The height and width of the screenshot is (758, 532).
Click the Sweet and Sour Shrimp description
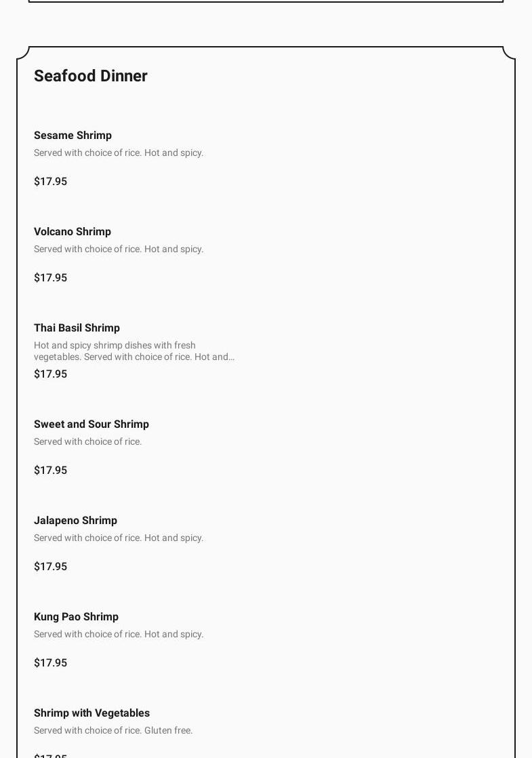[88, 442]
